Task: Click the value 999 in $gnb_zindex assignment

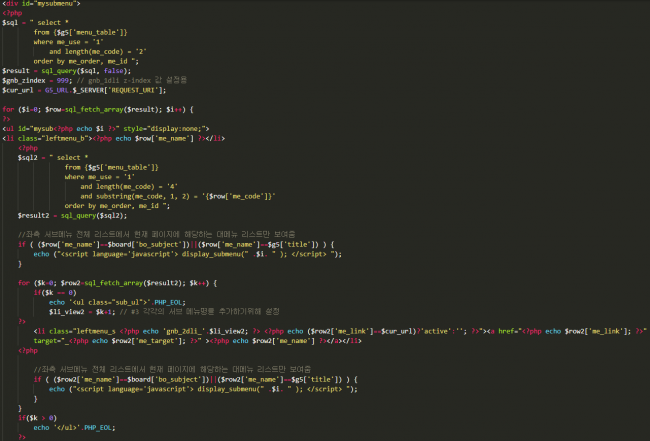Action: coord(63,80)
